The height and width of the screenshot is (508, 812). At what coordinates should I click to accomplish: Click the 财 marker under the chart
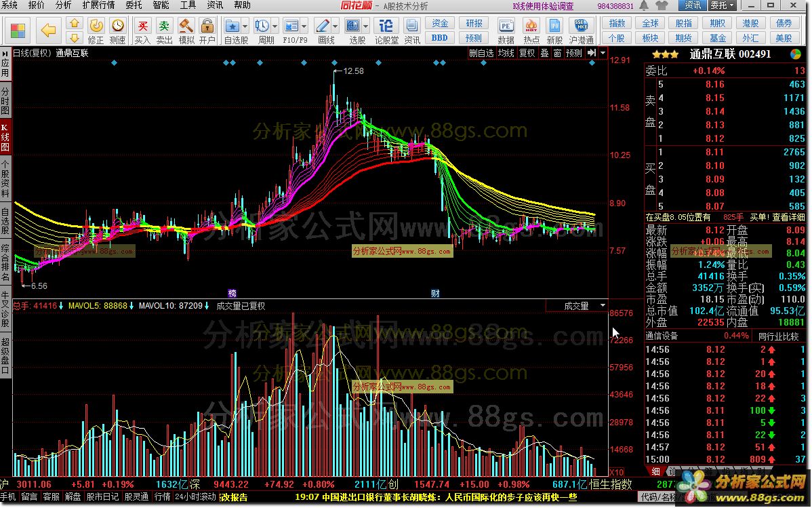pos(435,294)
